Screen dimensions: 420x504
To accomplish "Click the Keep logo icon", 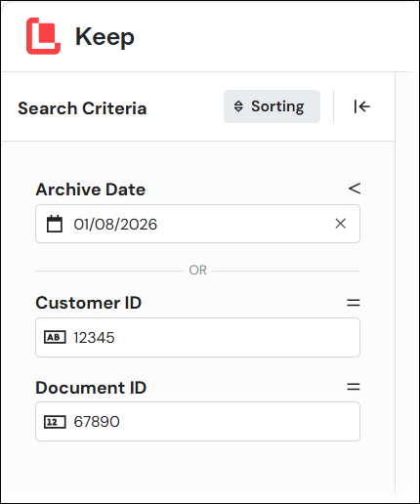I will click(43, 36).
